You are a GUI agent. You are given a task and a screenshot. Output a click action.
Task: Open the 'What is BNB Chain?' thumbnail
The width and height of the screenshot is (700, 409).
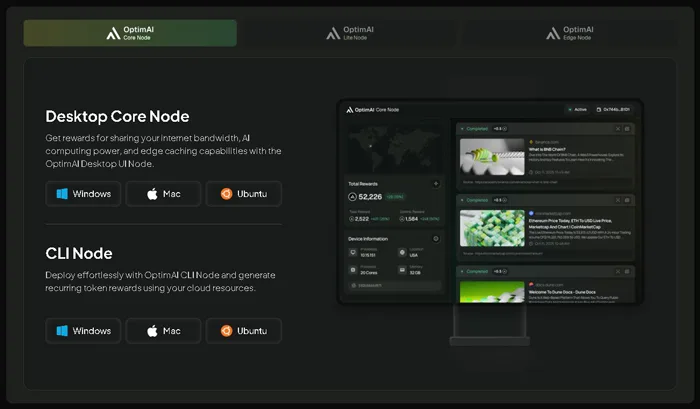click(492, 157)
